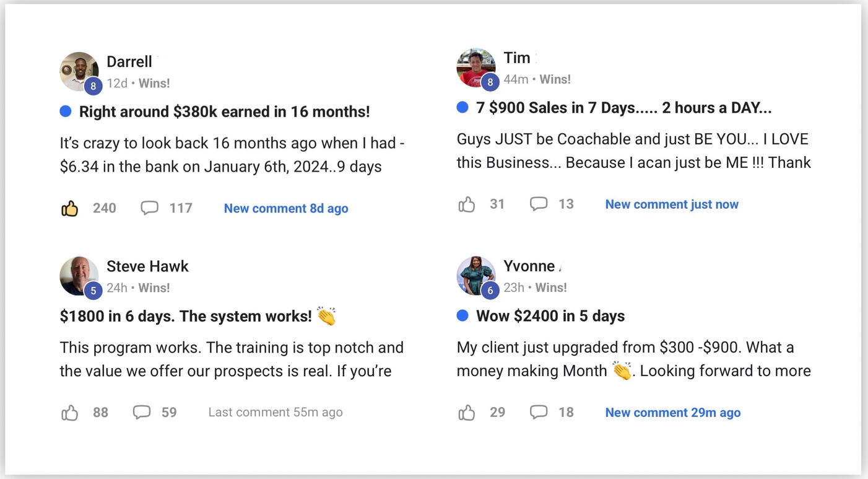View Steve Hawk's avatar photo

coord(79,276)
